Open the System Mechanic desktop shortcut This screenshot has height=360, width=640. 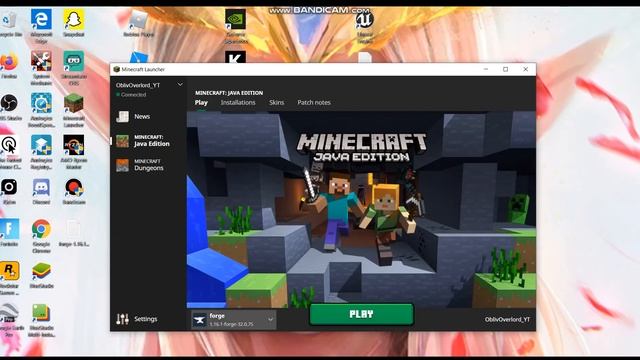(x=41, y=68)
